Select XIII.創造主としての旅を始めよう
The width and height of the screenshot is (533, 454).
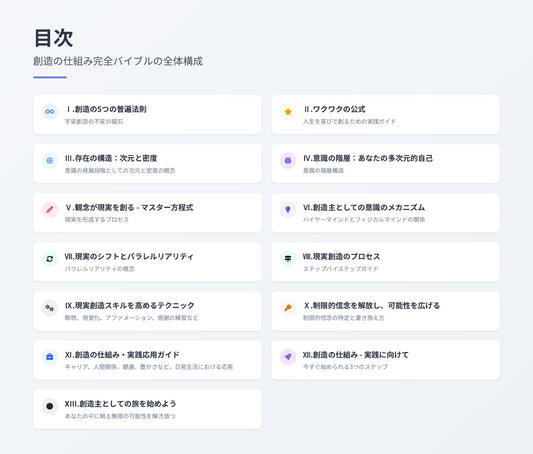(147, 409)
